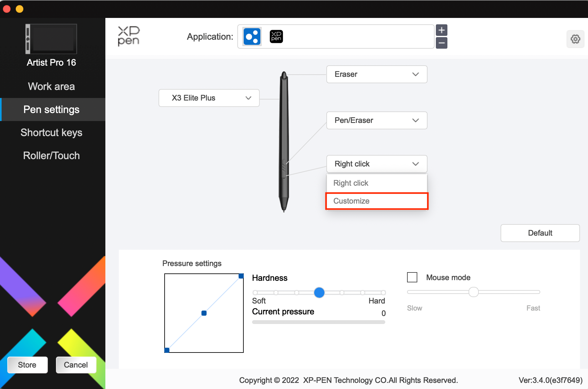Click the Hardness slider handle
Viewport: 588px width, 389px height.
(x=319, y=293)
